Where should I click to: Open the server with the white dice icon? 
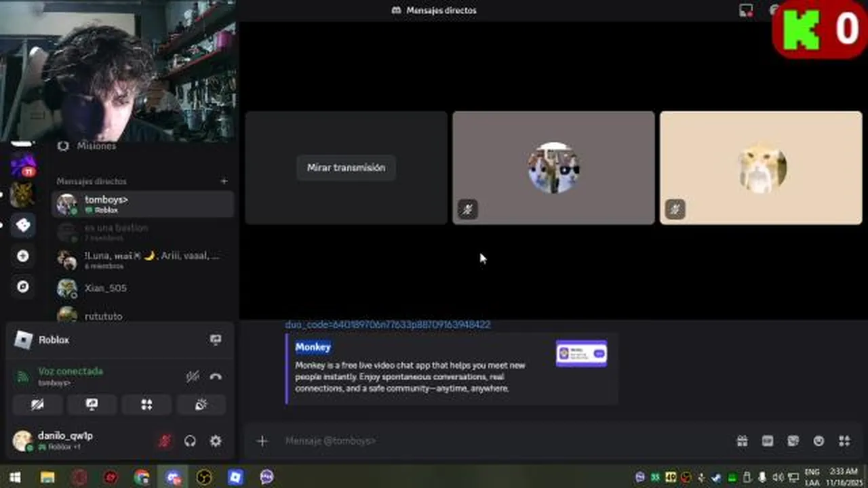click(23, 225)
